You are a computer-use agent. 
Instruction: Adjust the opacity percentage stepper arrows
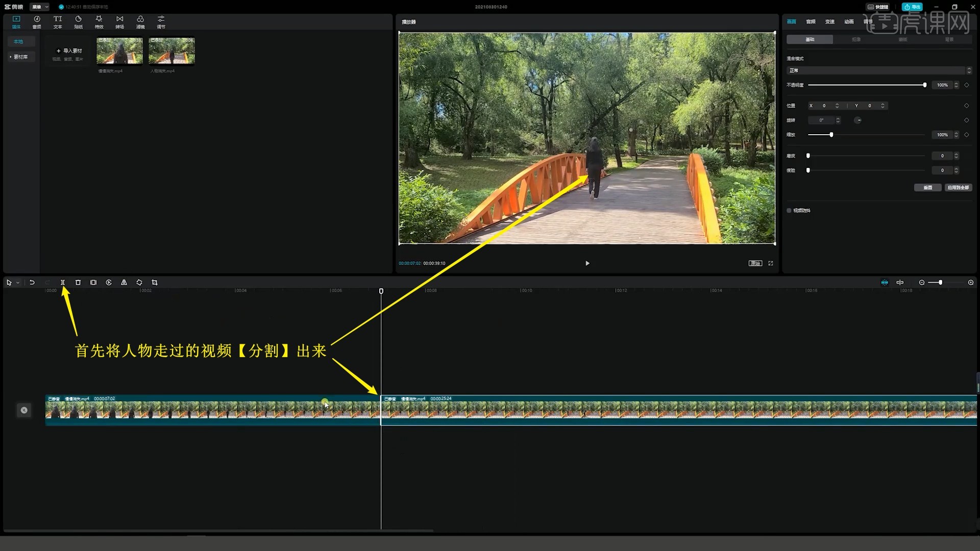coord(957,85)
